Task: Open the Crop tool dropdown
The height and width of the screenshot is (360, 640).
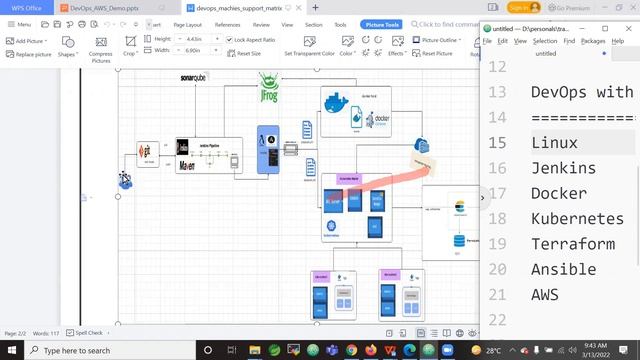Action: pyautogui.click(x=131, y=46)
